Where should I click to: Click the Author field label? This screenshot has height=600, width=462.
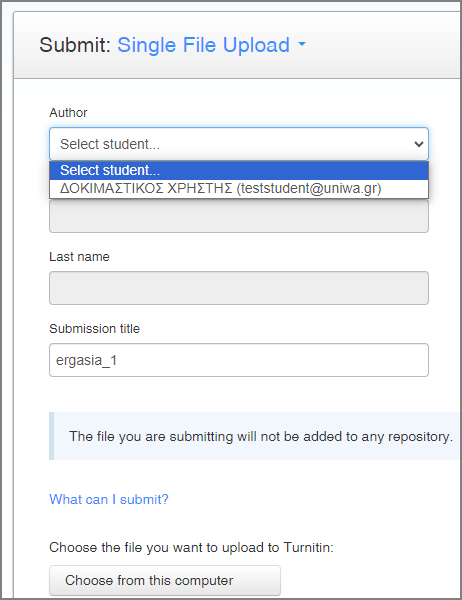click(x=68, y=113)
